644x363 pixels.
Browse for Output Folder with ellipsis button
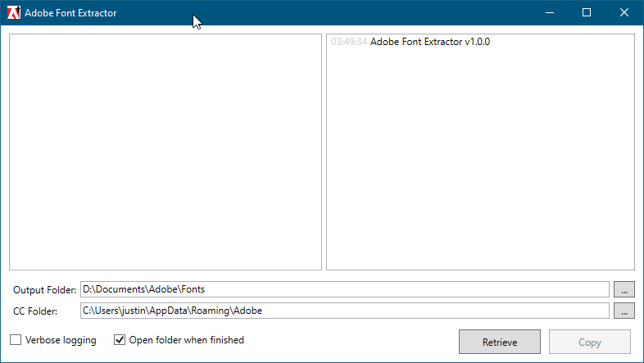624,289
